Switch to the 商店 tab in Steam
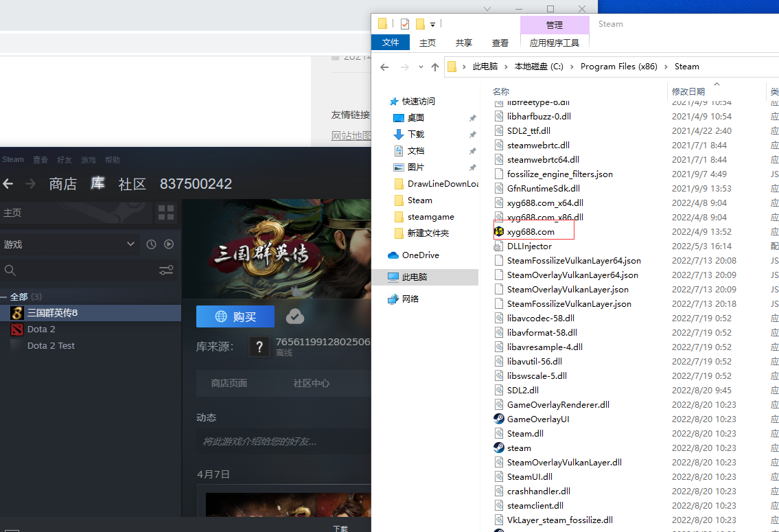The height and width of the screenshot is (532, 779). (x=62, y=184)
